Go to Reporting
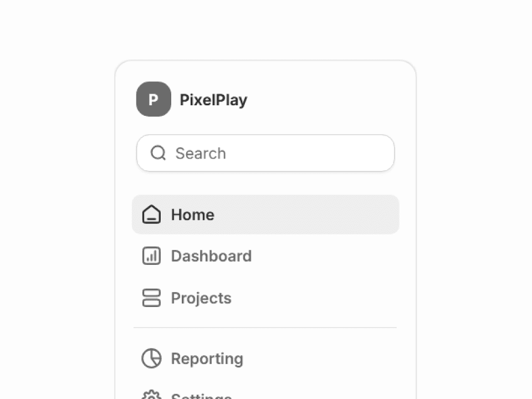This screenshot has height=399, width=532. [x=207, y=359]
